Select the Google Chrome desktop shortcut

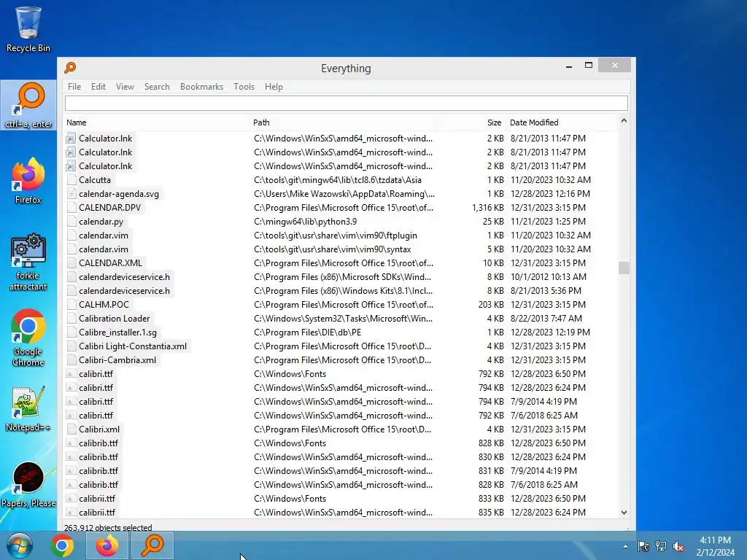pyautogui.click(x=28, y=338)
